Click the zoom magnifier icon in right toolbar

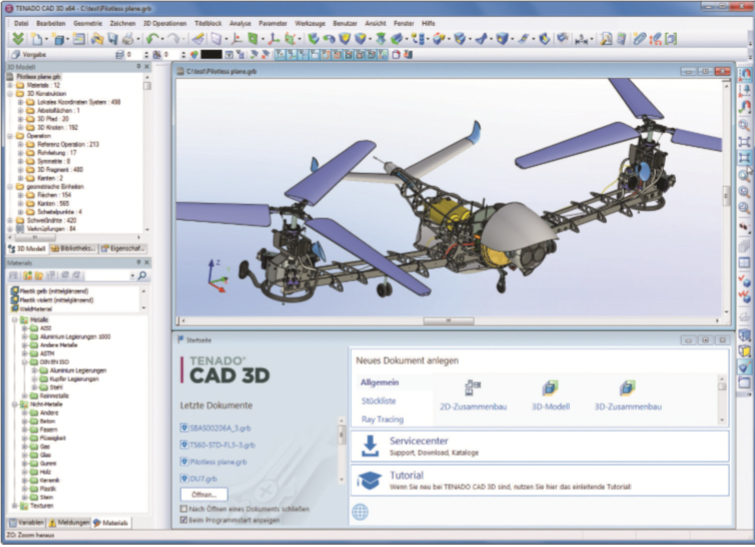(744, 125)
